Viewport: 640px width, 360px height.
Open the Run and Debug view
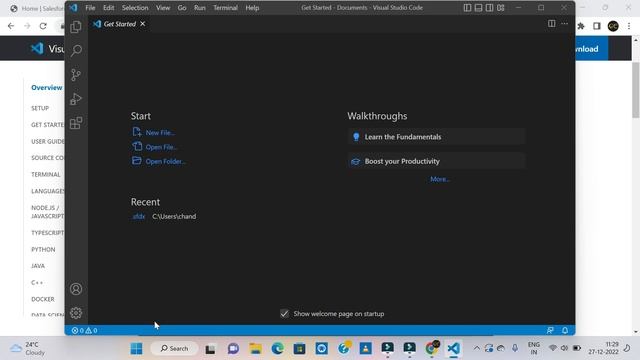point(76,99)
